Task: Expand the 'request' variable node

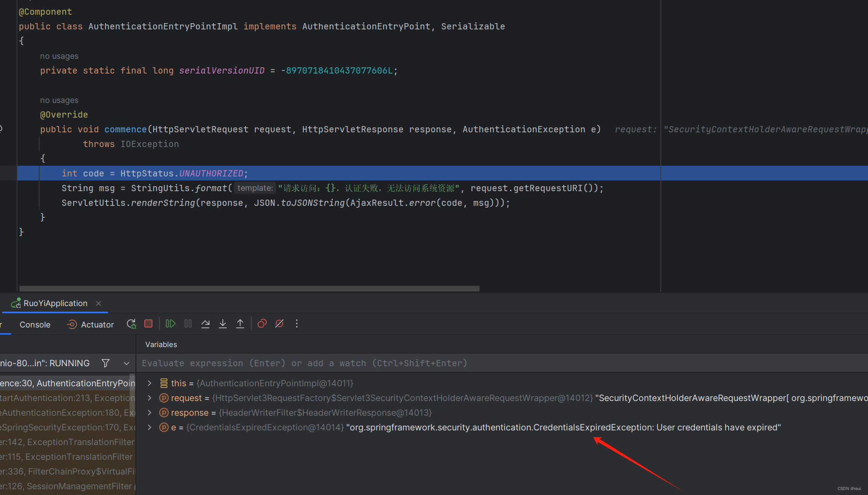Action: [x=150, y=398]
